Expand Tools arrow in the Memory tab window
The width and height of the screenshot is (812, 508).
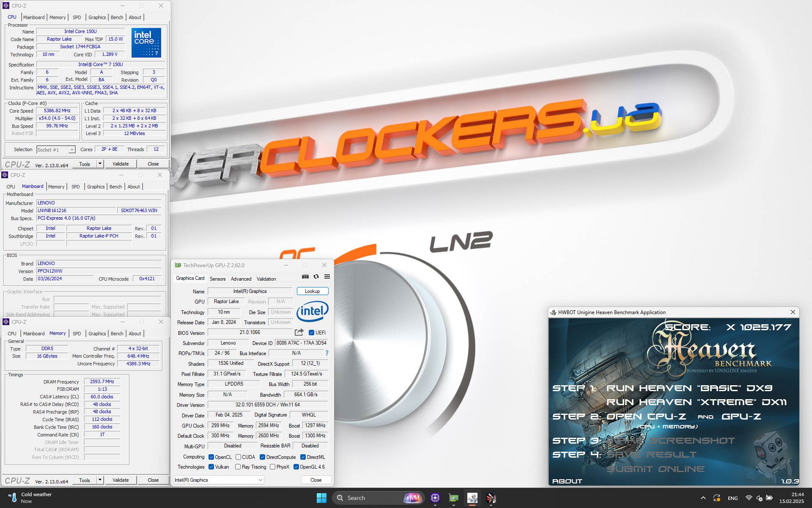pos(100,480)
